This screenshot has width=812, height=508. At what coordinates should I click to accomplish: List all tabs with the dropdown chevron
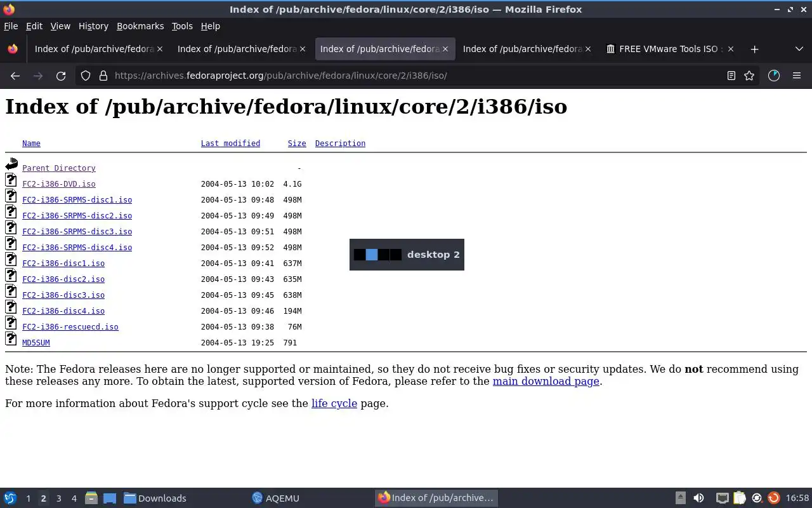[x=799, y=49]
